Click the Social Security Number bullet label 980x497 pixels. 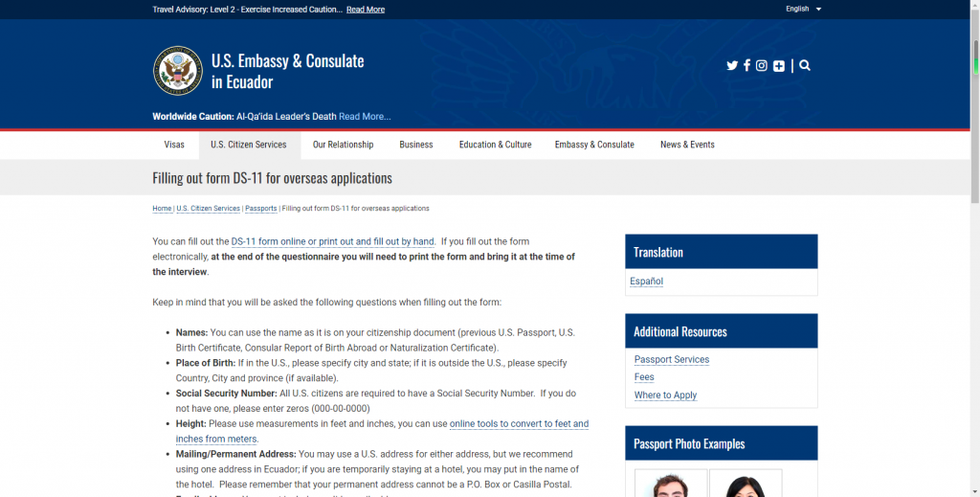(x=226, y=394)
